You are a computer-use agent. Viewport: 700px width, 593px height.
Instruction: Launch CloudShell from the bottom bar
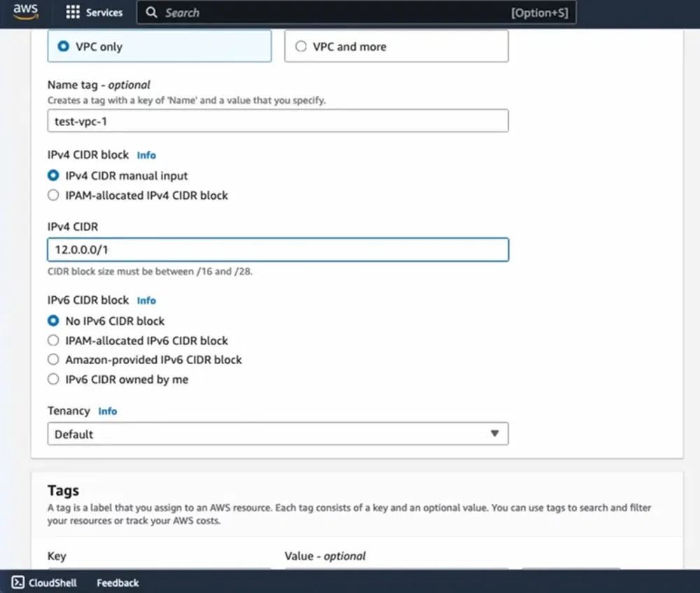43,582
